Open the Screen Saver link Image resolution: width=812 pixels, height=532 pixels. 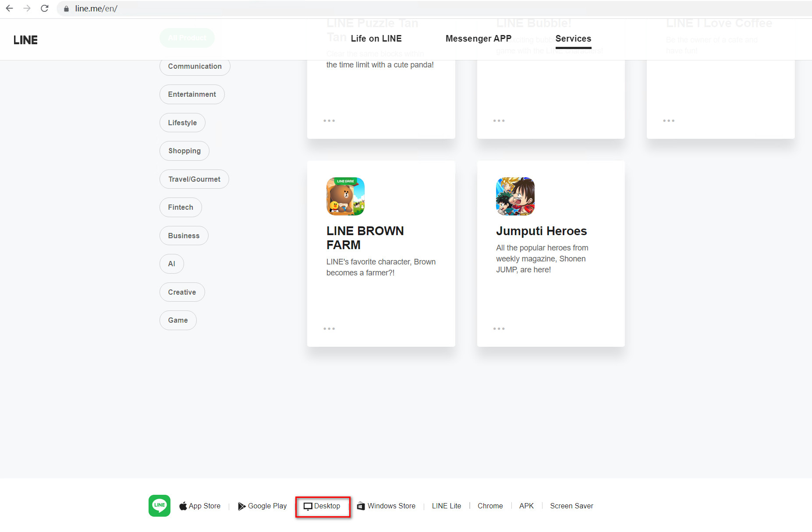(571, 506)
